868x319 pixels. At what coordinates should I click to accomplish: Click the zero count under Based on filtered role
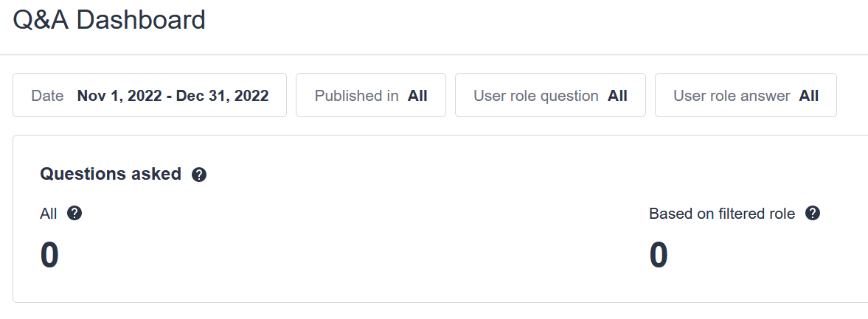(659, 255)
